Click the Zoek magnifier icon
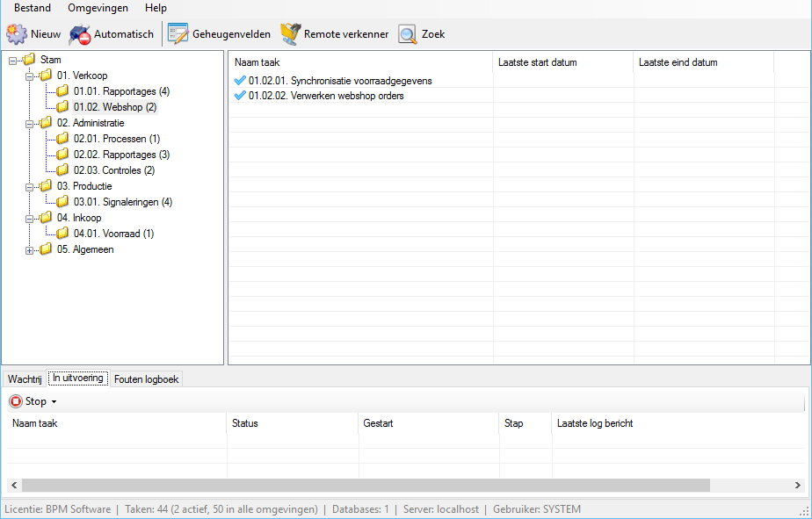 click(408, 34)
